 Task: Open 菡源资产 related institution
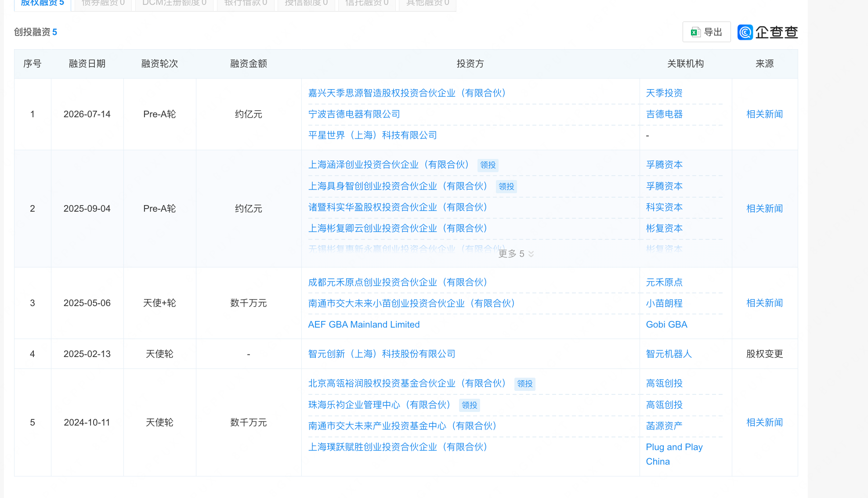[x=664, y=426]
